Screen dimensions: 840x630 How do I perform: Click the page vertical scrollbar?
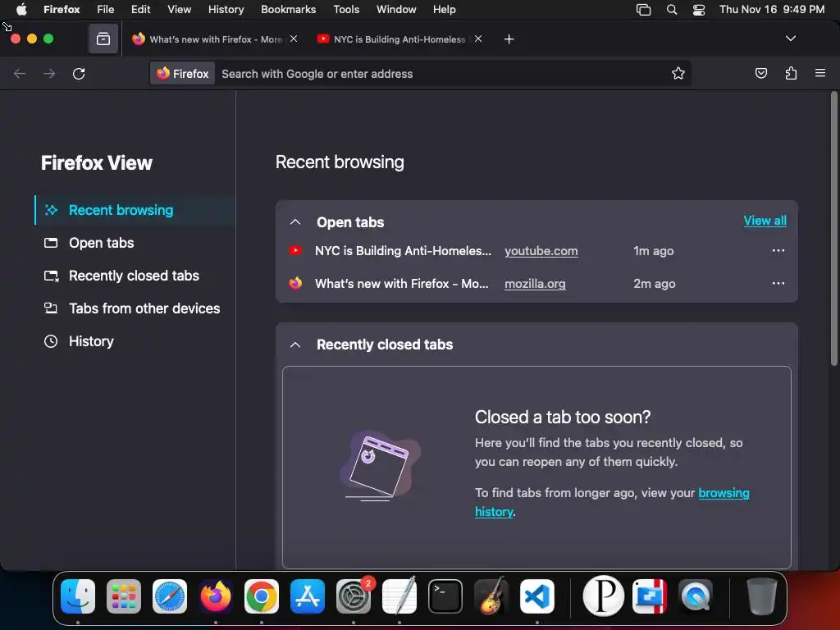833,230
